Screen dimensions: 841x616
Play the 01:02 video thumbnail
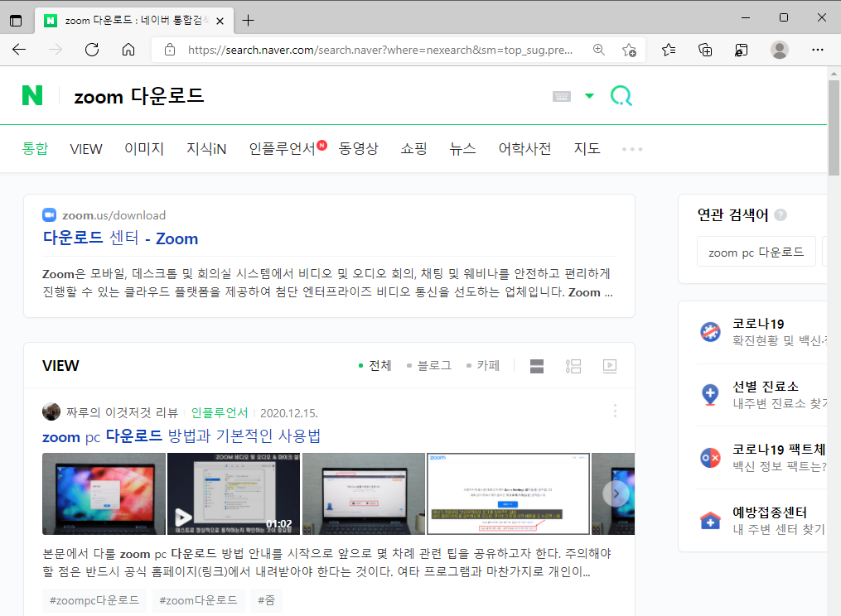[234, 493]
